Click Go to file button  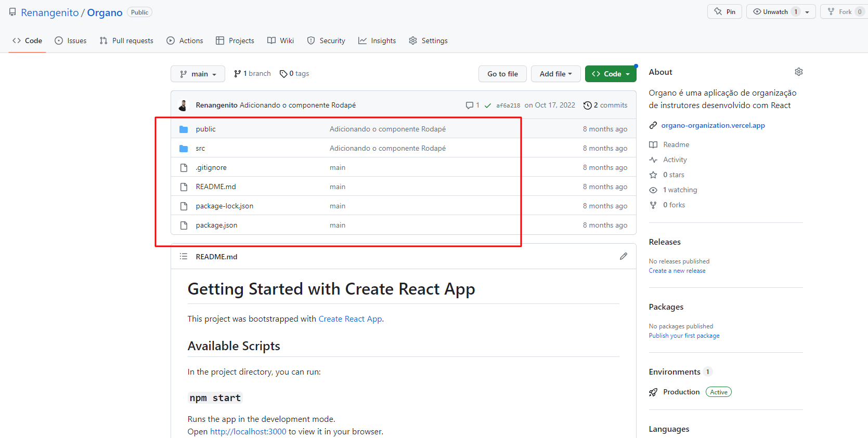tap(502, 74)
